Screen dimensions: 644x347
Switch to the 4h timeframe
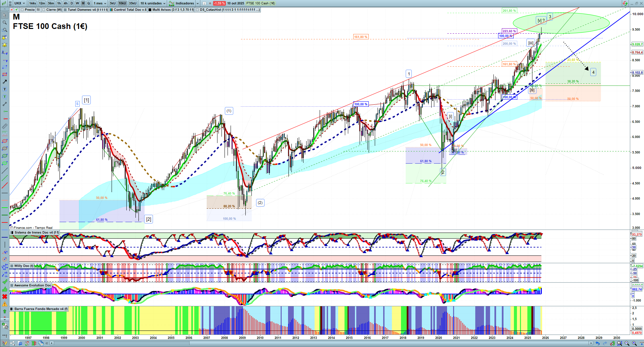tap(66, 3)
